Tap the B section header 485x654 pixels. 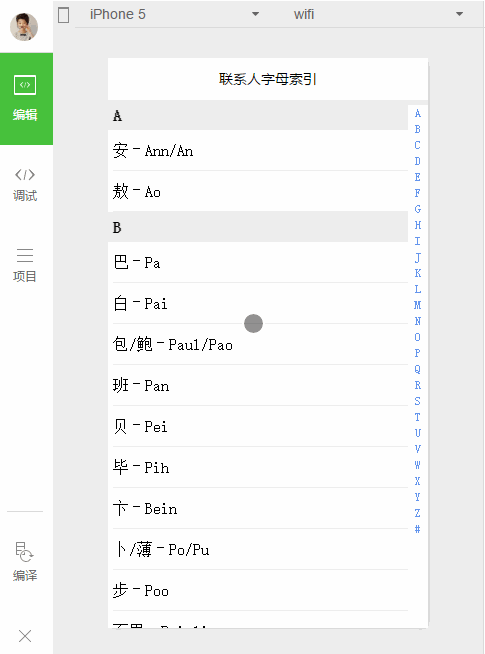click(258, 227)
